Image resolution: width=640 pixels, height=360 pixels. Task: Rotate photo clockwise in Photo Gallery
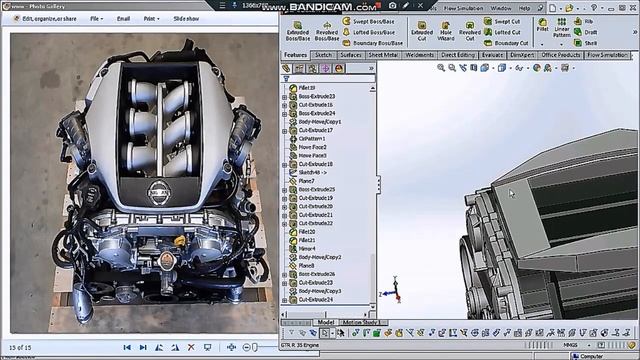tap(175, 347)
